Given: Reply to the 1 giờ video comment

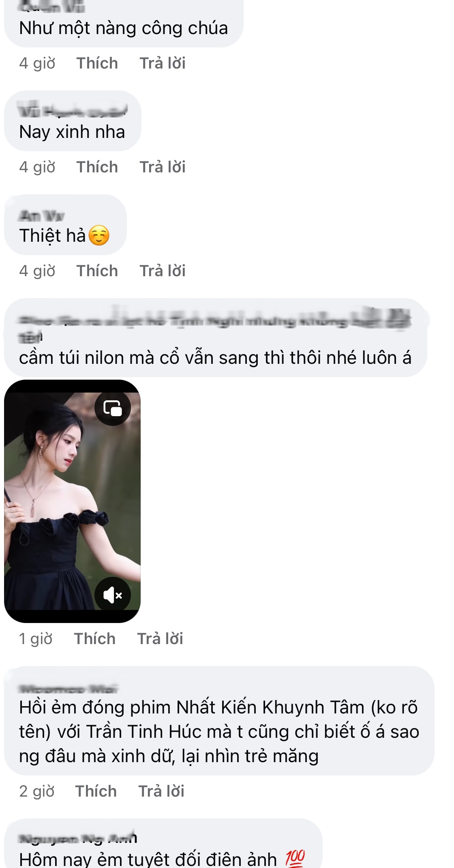Looking at the screenshot, I should coord(160,639).
